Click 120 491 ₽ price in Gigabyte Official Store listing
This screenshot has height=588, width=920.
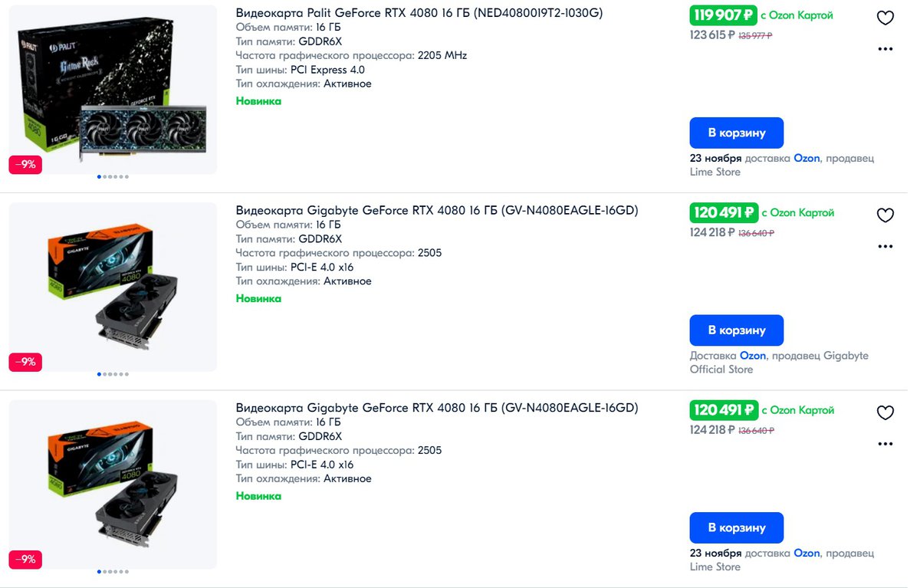(x=723, y=212)
